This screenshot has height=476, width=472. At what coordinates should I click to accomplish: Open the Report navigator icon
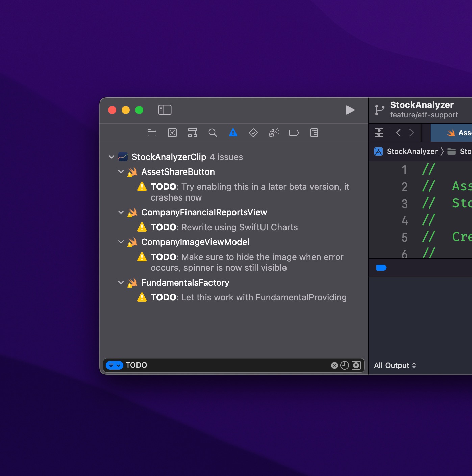[314, 133]
